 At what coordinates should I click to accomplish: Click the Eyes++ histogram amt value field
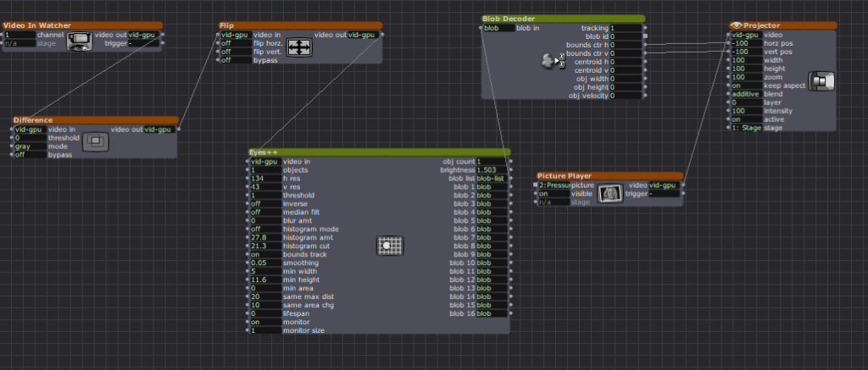point(264,237)
